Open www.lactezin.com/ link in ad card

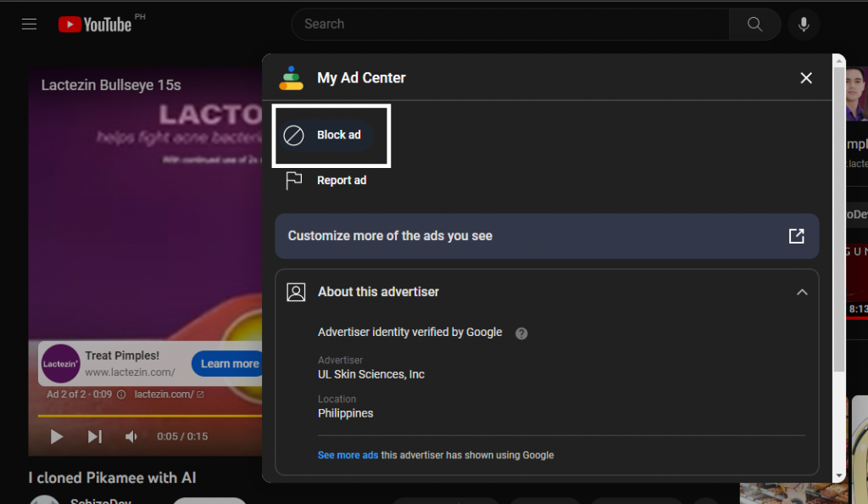click(x=130, y=372)
